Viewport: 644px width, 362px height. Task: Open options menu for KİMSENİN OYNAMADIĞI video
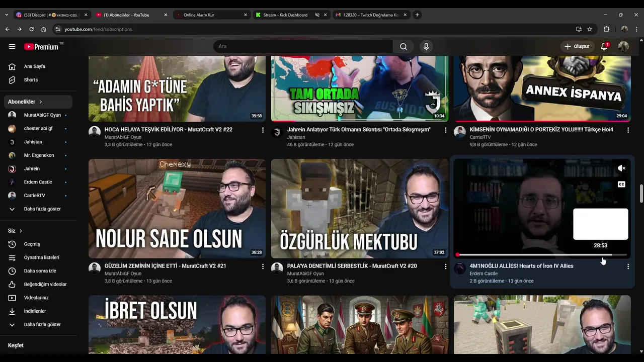coord(628,130)
